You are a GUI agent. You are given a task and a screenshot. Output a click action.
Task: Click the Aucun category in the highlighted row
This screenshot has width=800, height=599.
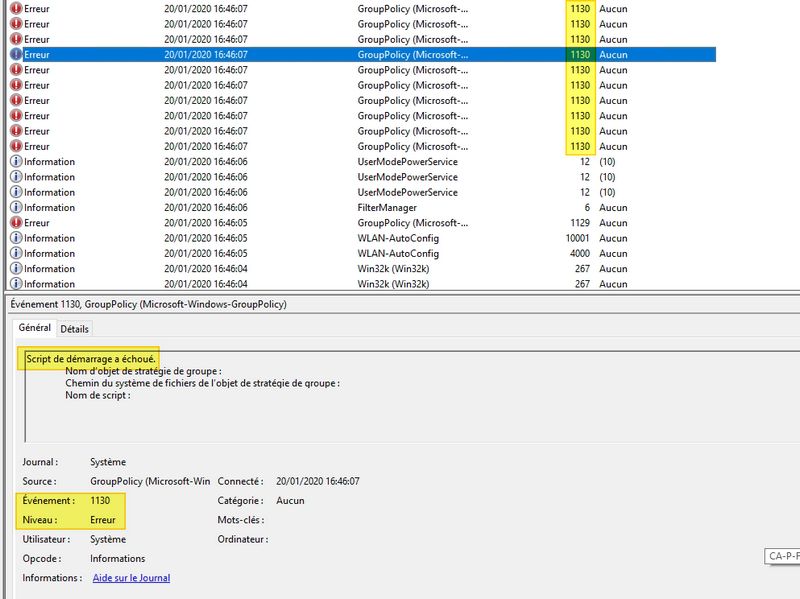point(613,55)
